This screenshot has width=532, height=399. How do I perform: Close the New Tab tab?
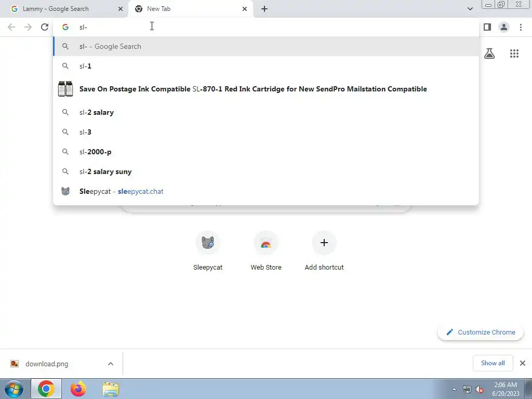pos(245,9)
